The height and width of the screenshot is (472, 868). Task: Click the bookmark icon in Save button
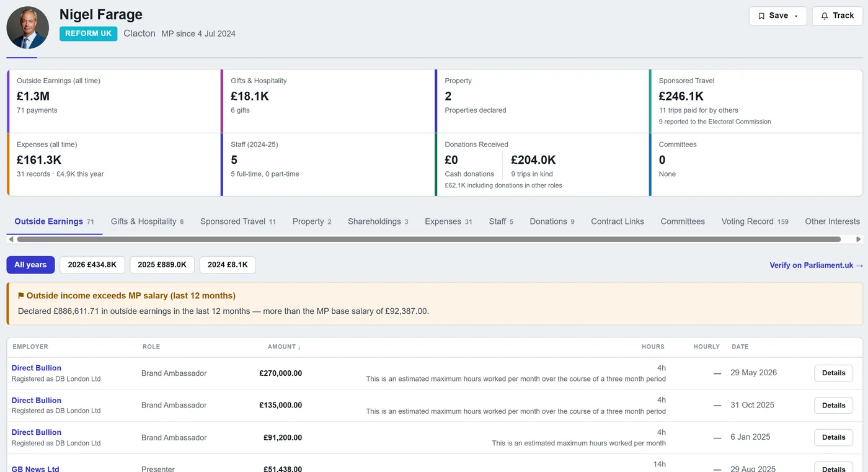point(761,16)
